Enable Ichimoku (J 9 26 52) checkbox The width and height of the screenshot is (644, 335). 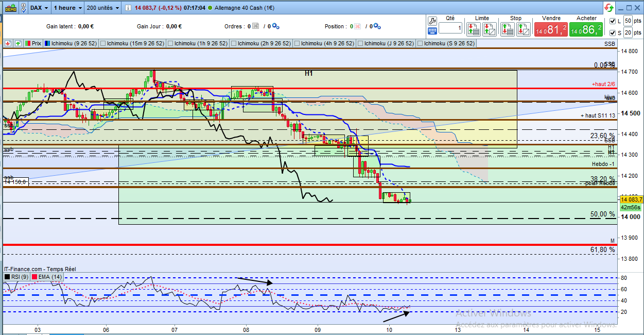360,44
